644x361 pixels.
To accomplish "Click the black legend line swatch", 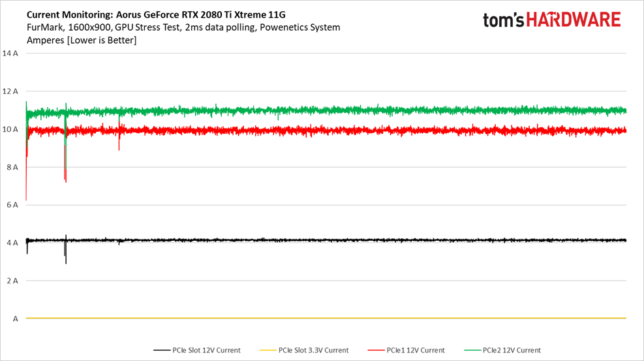I will pyautogui.click(x=162, y=351).
